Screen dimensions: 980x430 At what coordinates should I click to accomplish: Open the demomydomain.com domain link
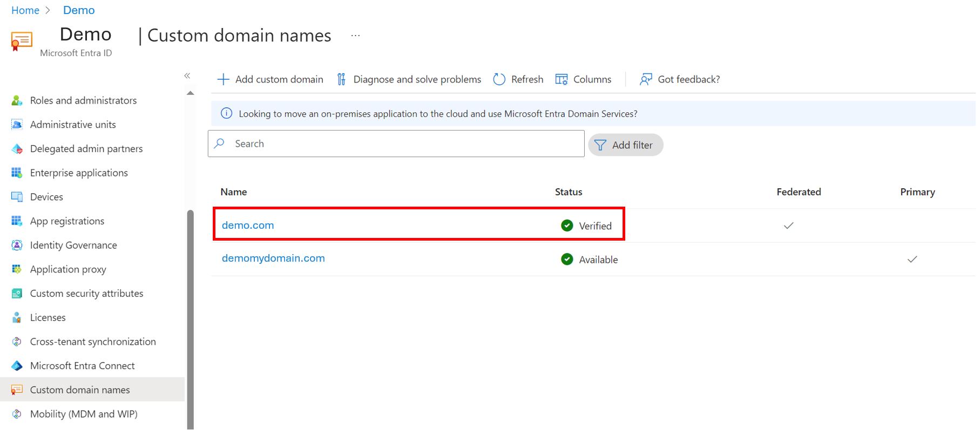pos(273,258)
